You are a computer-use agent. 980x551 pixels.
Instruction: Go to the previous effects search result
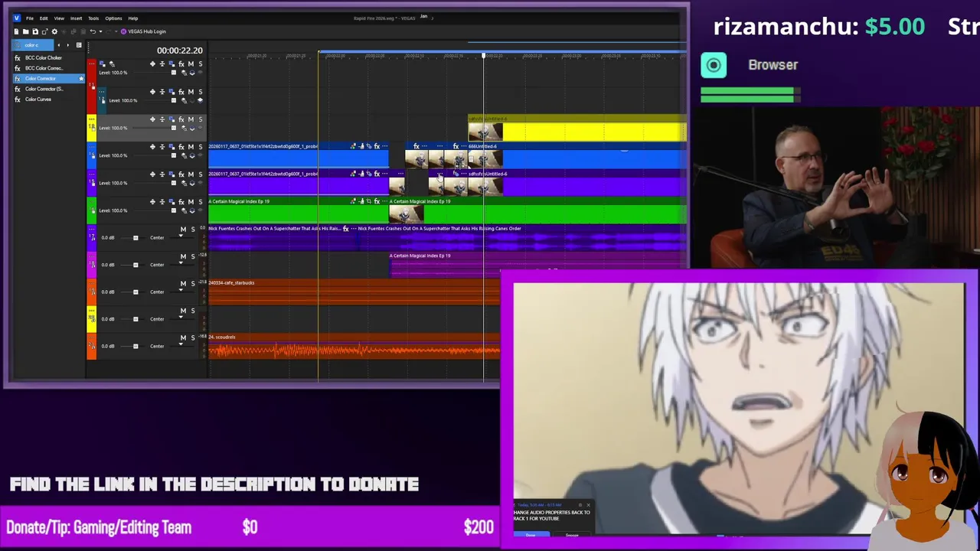coord(58,45)
